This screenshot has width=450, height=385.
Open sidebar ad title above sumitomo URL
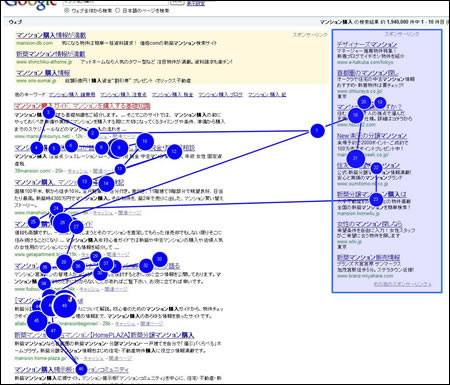coord(368,165)
